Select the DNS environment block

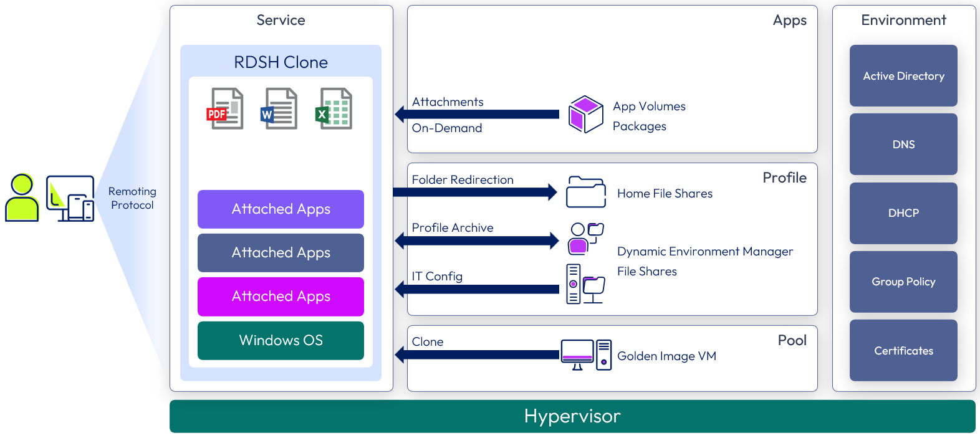tap(903, 145)
